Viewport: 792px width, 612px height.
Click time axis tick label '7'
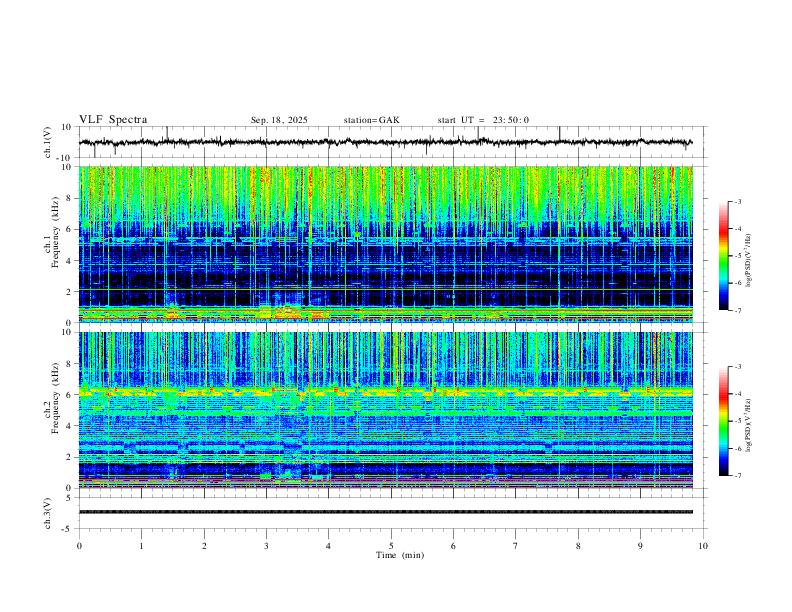516,546
